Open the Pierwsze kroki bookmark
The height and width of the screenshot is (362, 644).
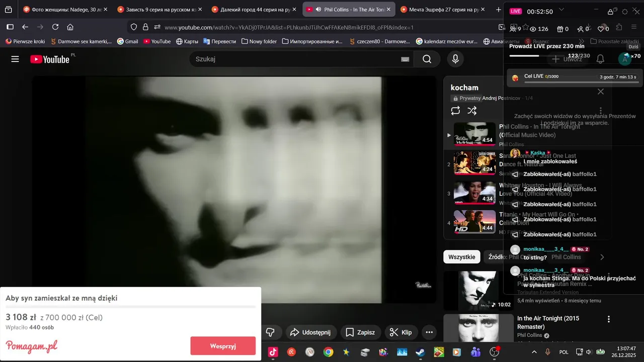[x=25, y=41]
